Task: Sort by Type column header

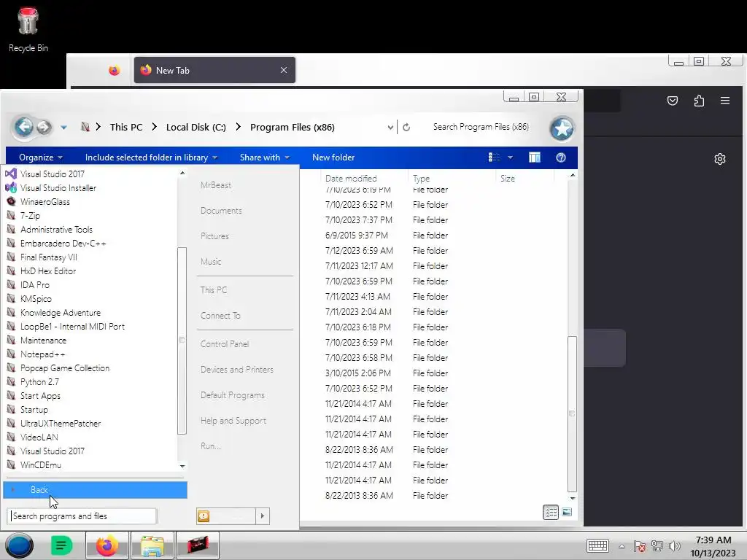Action: click(x=452, y=179)
